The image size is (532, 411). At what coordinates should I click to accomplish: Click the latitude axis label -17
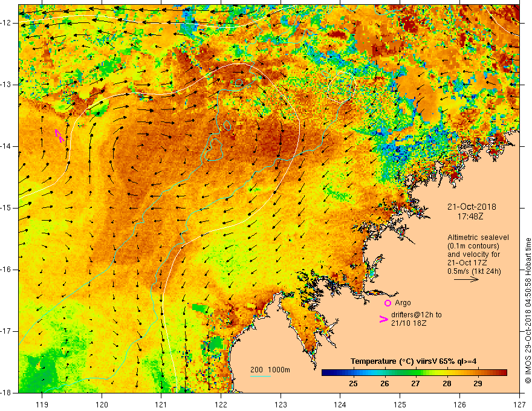click(x=7, y=331)
